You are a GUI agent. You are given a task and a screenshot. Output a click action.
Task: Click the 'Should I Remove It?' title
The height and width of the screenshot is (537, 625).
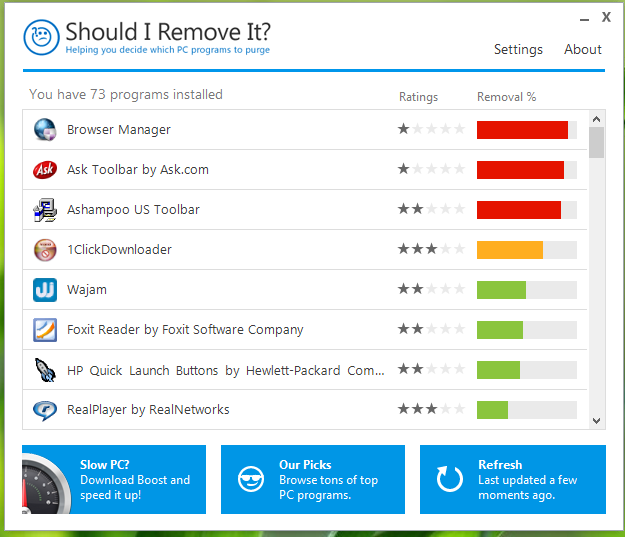click(168, 31)
